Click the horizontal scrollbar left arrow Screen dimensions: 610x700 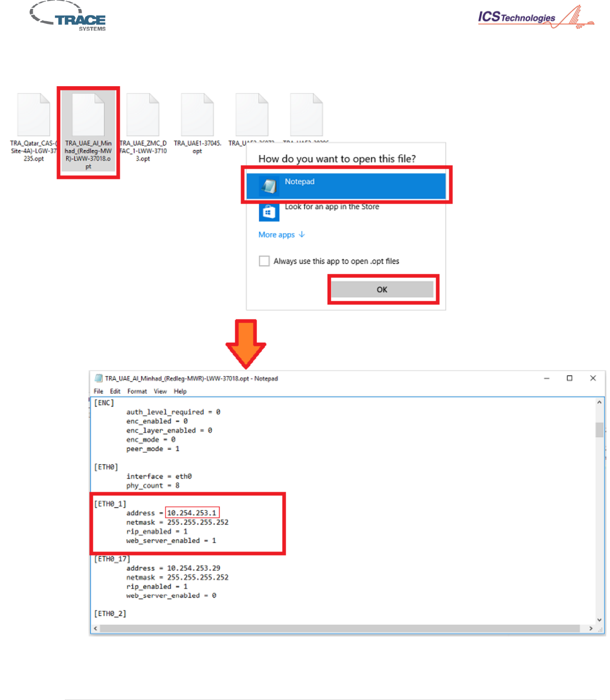95,628
